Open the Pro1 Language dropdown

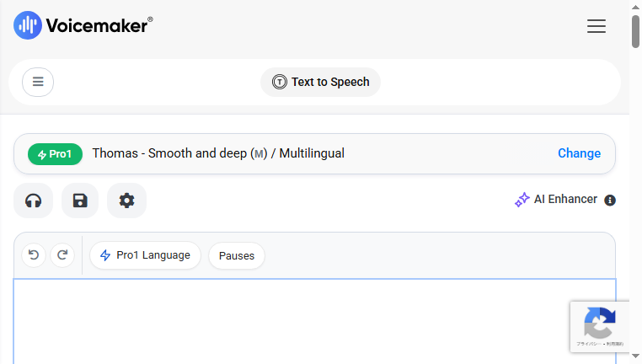tap(146, 255)
